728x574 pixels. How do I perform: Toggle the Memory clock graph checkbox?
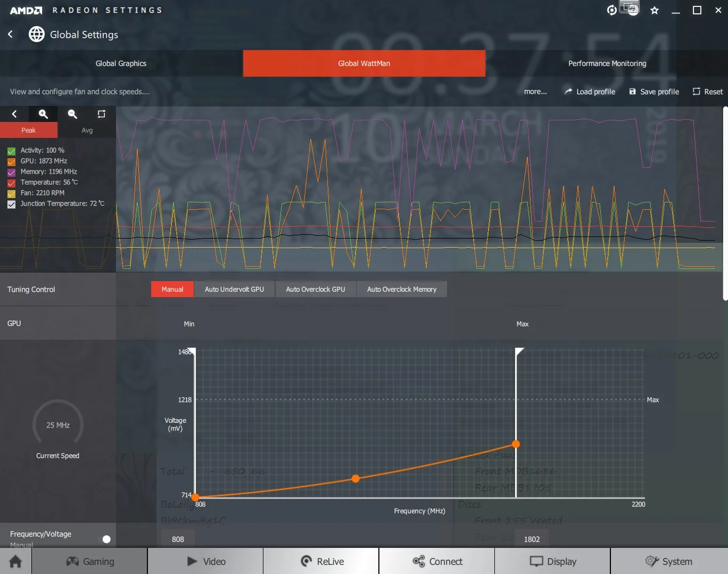(x=11, y=173)
